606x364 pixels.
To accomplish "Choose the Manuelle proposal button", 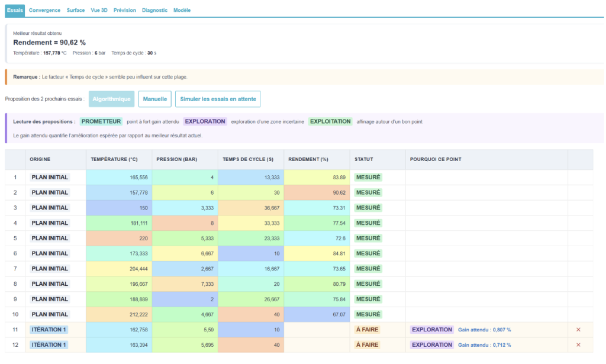I will 155,99.
